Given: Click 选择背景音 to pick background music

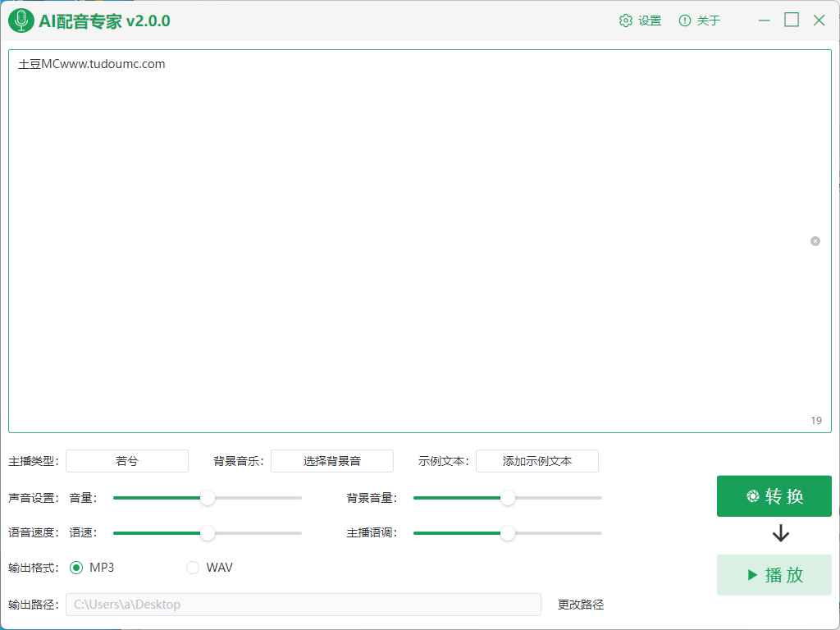Looking at the screenshot, I should pyautogui.click(x=331, y=461).
